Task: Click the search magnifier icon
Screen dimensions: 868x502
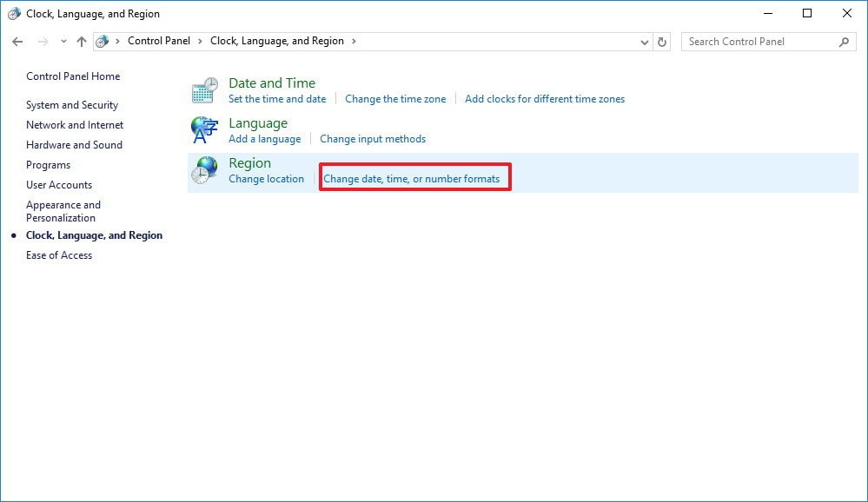Action: (x=844, y=42)
